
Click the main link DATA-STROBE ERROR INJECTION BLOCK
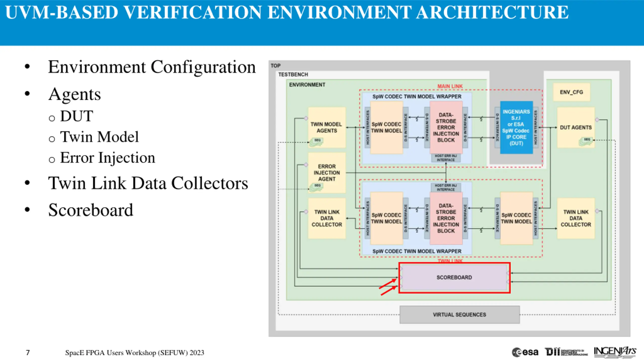pos(446,127)
